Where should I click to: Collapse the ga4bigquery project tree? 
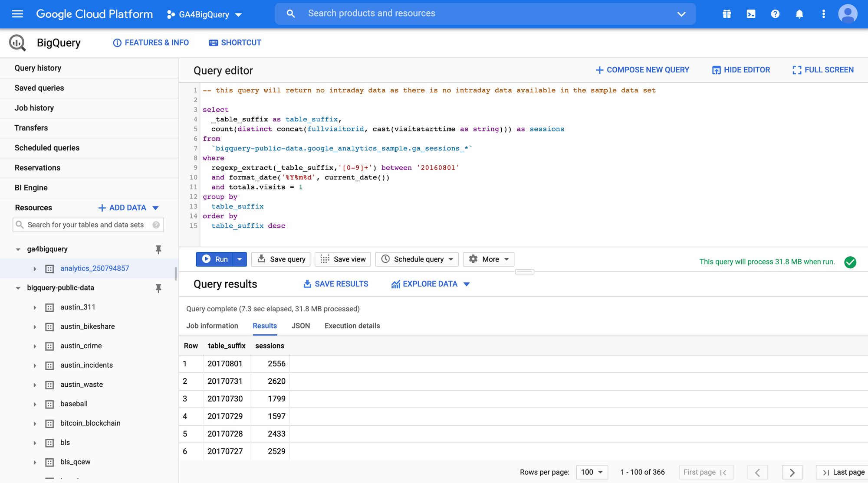coord(18,249)
